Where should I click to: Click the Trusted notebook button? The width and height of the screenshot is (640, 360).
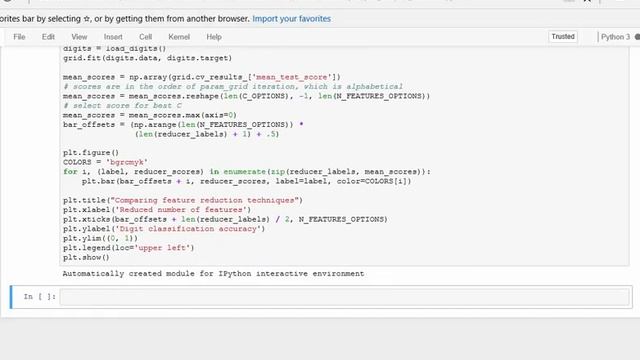[563, 37]
